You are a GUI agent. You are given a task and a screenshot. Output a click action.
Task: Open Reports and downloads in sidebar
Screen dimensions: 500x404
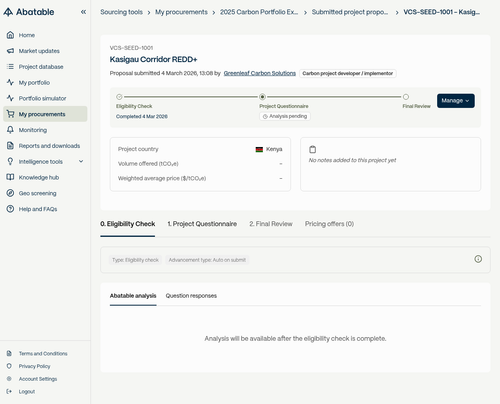[45, 146]
